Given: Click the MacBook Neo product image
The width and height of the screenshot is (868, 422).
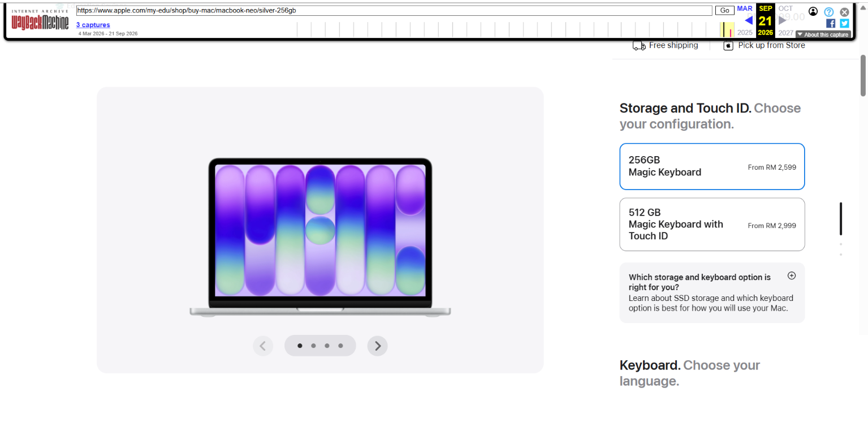Looking at the screenshot, I should (320, 237).
